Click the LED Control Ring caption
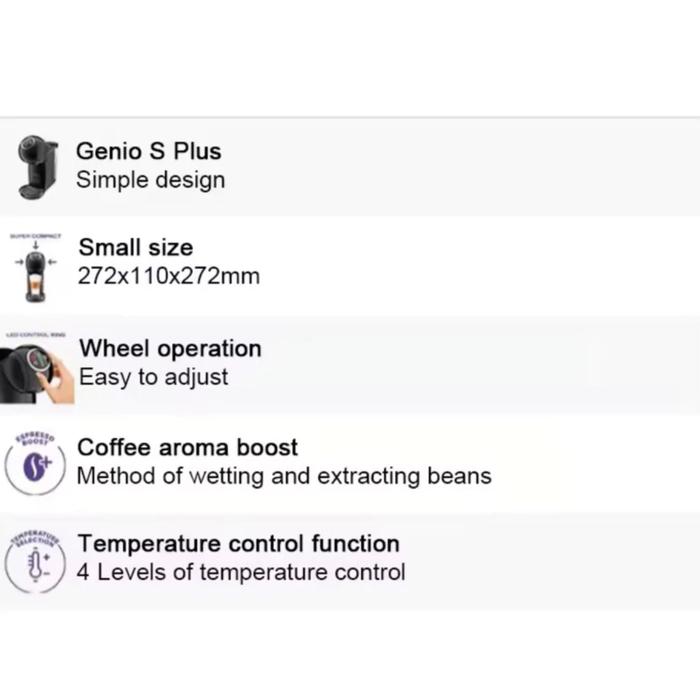 pos(36,335)
